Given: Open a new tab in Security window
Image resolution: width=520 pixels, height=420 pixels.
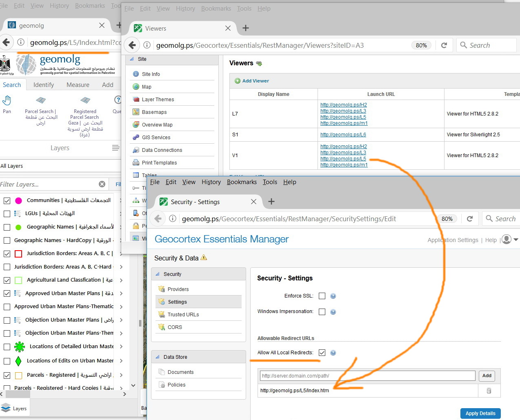Looking at the screenshot, I should click(x=271, y=201).
